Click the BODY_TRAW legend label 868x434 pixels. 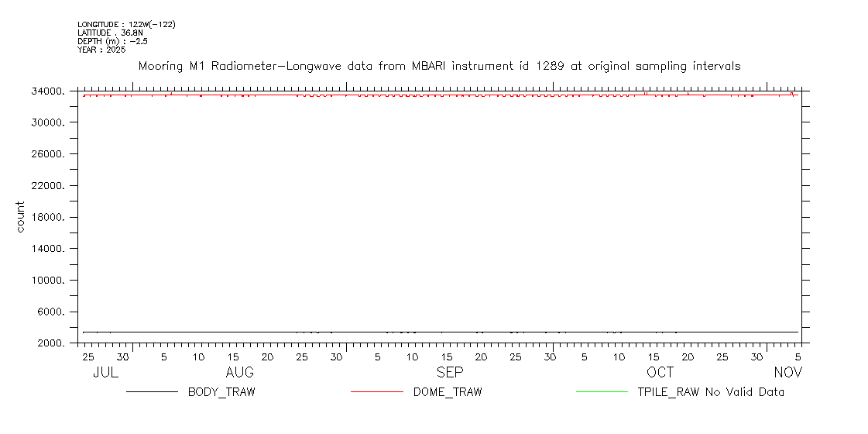click(221, 392)
